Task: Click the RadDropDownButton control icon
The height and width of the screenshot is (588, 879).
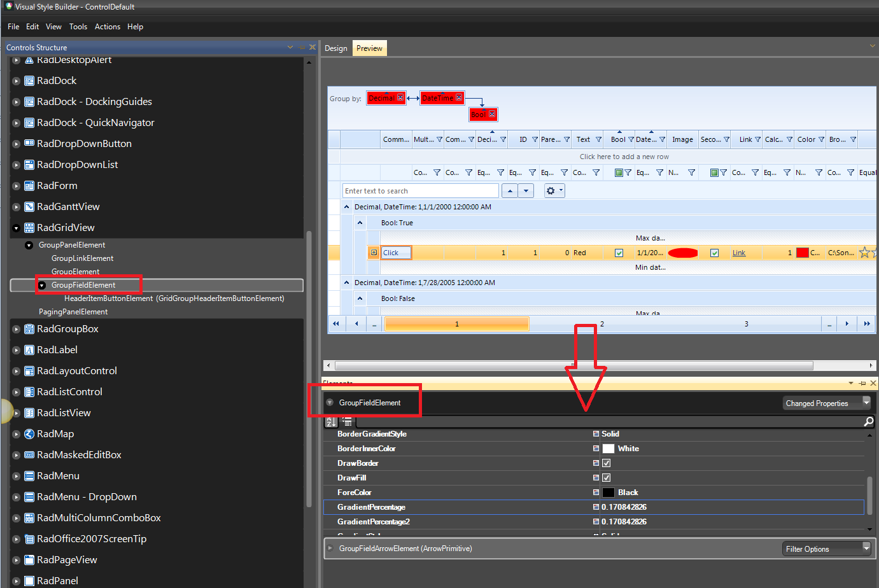Action: tap(29, 144)
